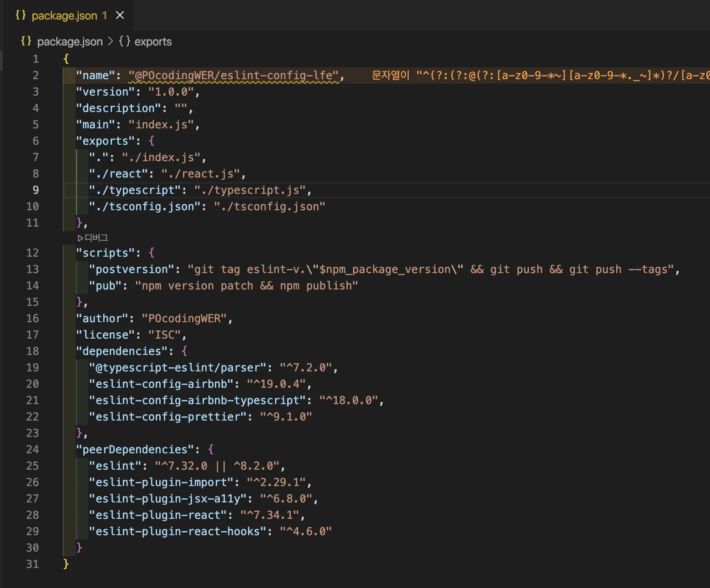Click the "postversion" script key
This screenshot has width=710, height=588.
(132, 269)
